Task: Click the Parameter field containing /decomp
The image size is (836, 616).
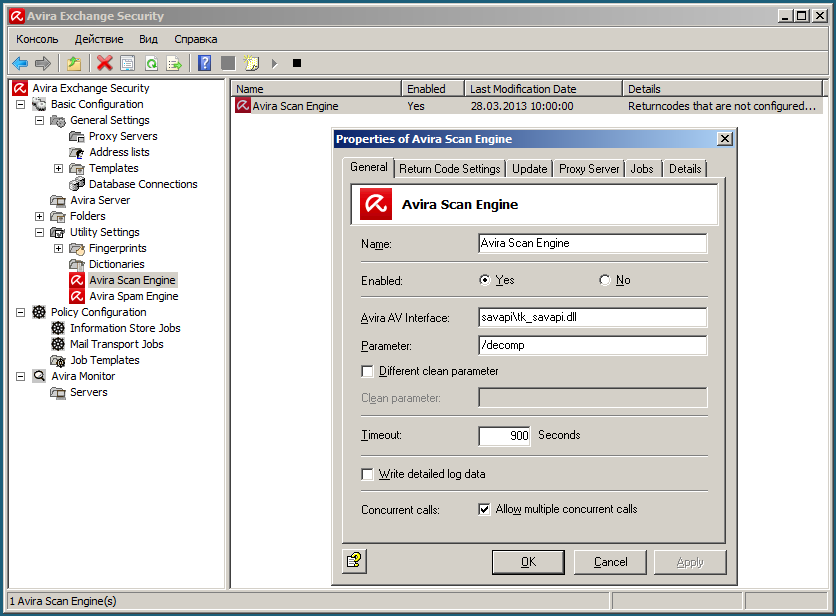Action: coord(593,346)
